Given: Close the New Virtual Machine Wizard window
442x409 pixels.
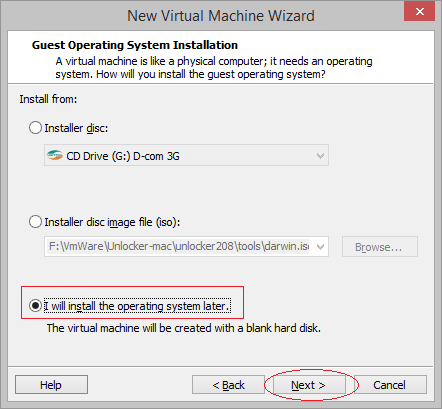Looking at the screenshot, I should [x=419, y=11].
